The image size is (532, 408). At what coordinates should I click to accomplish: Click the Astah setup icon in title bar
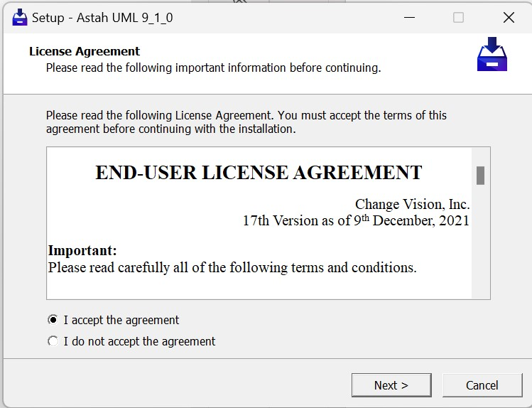[20, 17]
